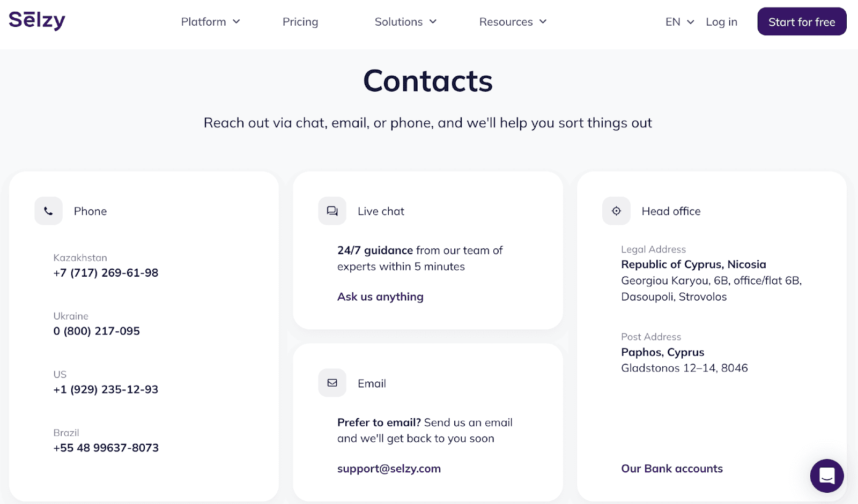Expand the Solutions dropdown menu
Screen dimensions: 858x504
point(406,22)
